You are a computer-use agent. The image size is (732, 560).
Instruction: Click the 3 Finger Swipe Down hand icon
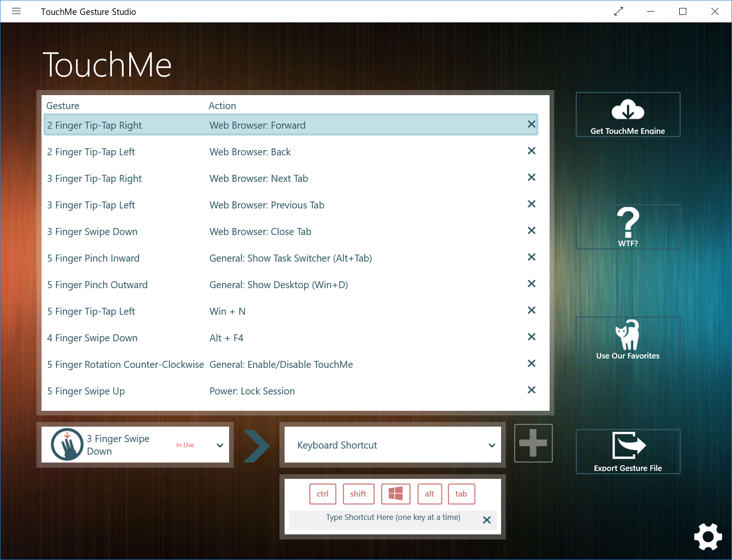point(67,444)
